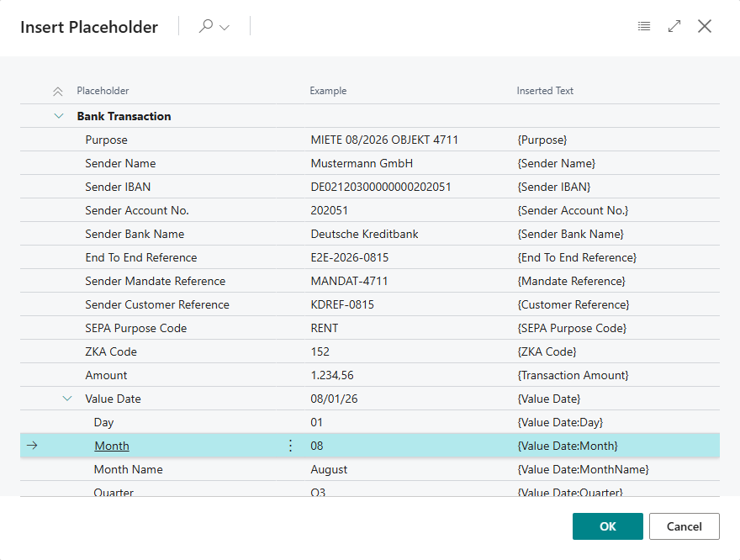The height and width of the screenshot is (560, 740).
Task: Click the Inserted Text column header
Action: pyautogui.click(x=545, y=91)
